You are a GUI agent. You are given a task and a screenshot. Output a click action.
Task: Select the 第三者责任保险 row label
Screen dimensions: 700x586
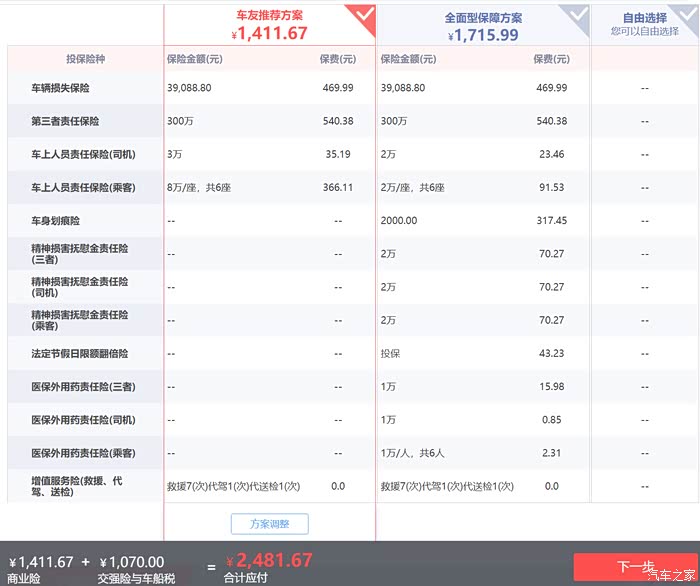click(67, 121)
